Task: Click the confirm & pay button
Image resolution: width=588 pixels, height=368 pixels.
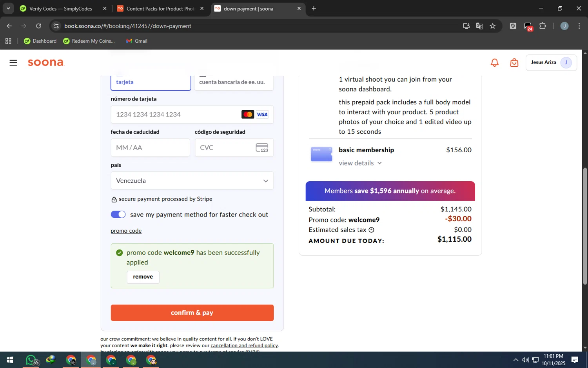Action: tap(192, 313)
